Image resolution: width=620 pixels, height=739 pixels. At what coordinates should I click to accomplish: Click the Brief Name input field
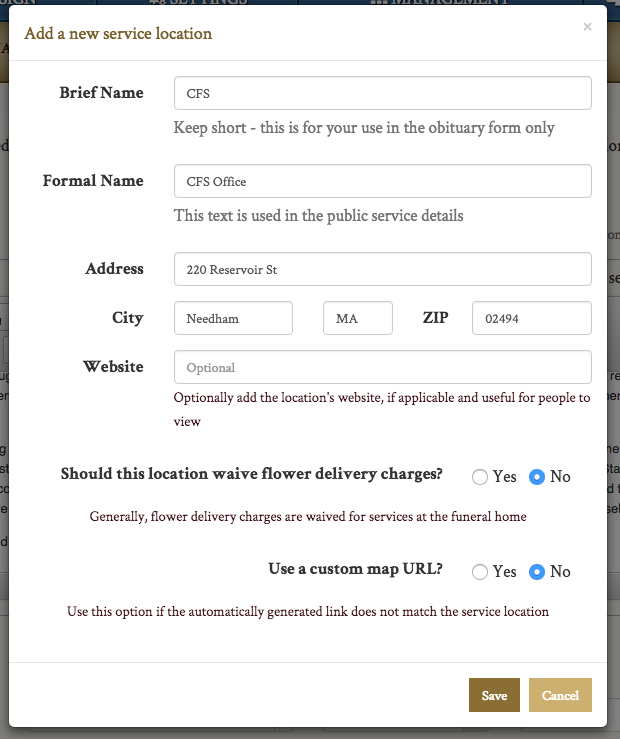click(x=382, y=93)
